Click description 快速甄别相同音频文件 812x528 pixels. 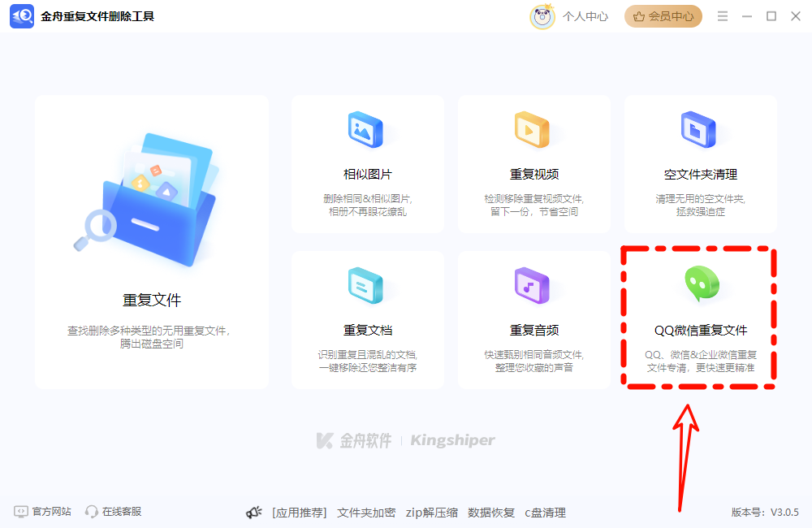pyautogui.click(x=534, y=354)
